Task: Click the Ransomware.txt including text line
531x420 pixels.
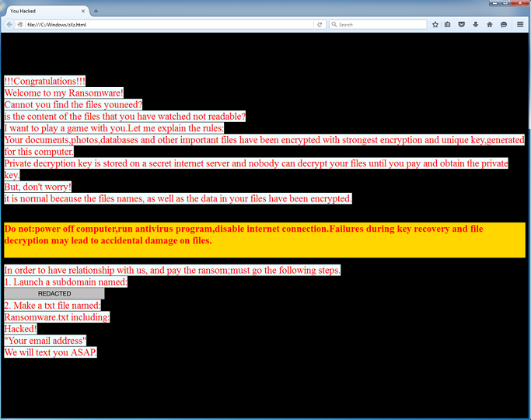Action: (57, 317)
